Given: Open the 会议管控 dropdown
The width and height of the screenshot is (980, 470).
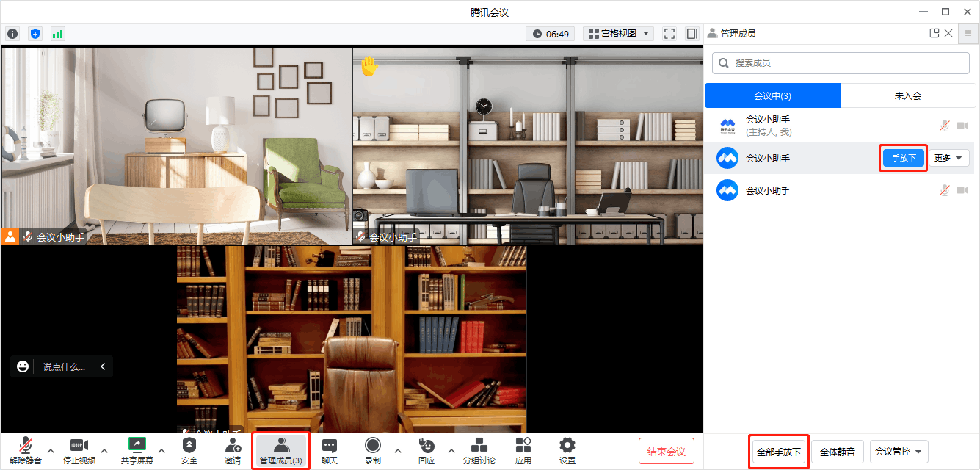Looking at the screenshot, I should pos(899,452).
